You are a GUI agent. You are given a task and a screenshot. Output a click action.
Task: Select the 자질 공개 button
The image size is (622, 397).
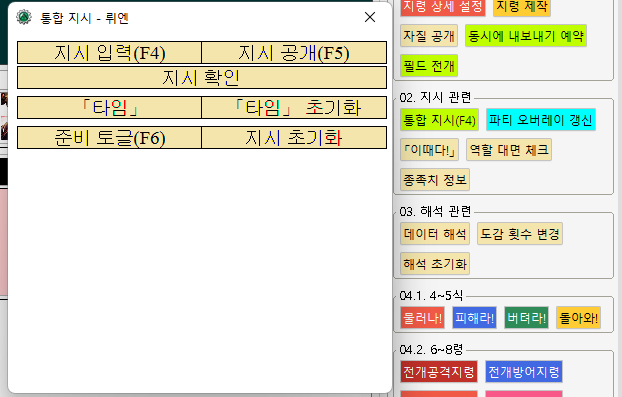point(429,36)
